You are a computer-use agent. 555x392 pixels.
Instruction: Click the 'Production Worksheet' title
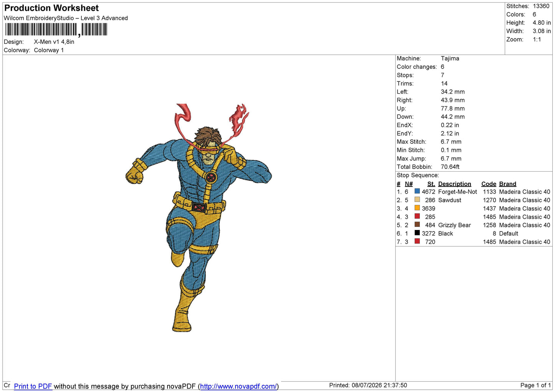click(51, 8)
